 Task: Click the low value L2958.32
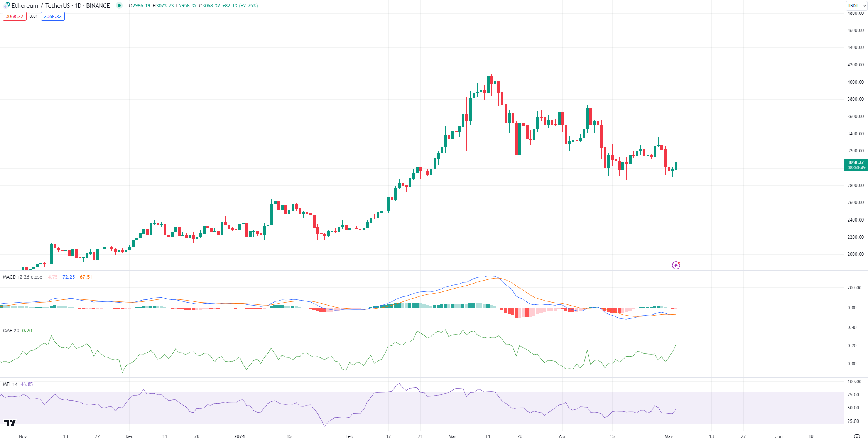point(186,5)
